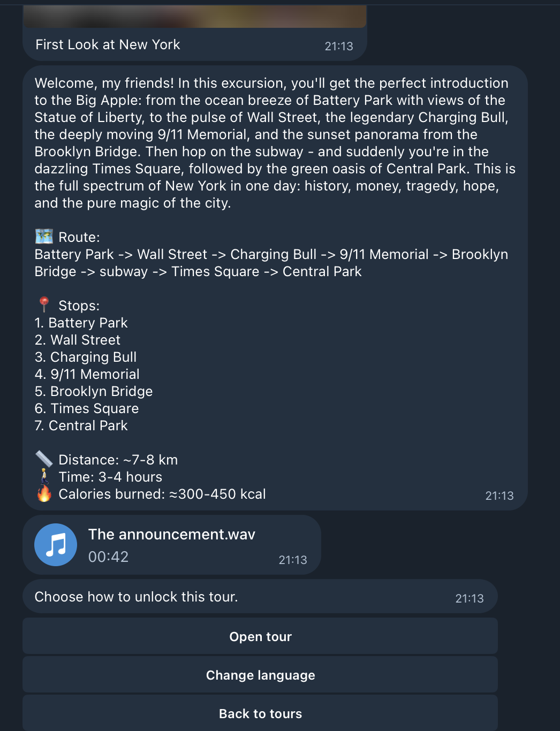Open the photo above First Look at New York
The width and height of the screenshot is (560, 731).
195,16
